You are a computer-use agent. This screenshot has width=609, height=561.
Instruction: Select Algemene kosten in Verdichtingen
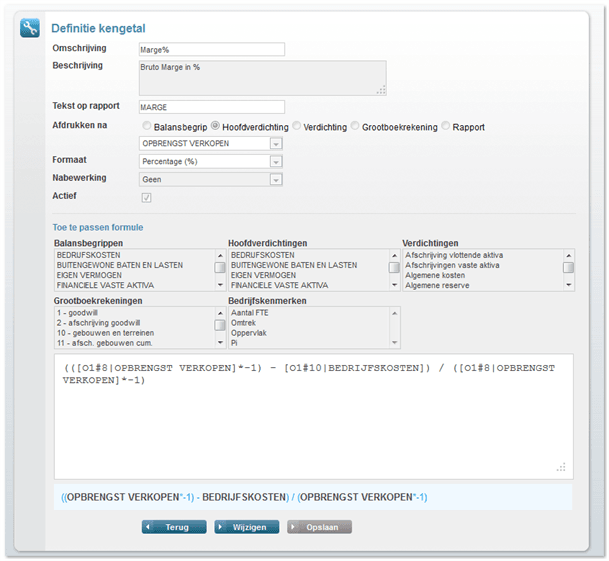tap(435, 275)
